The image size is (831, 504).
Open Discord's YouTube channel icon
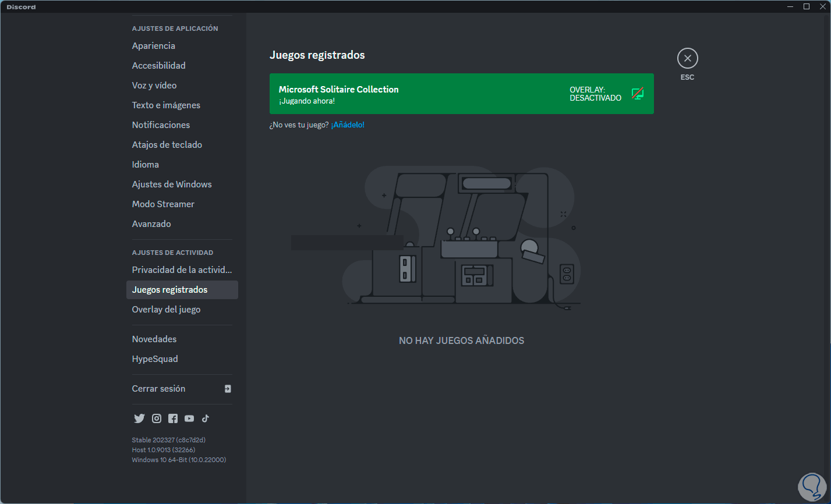tap(189, 418)
